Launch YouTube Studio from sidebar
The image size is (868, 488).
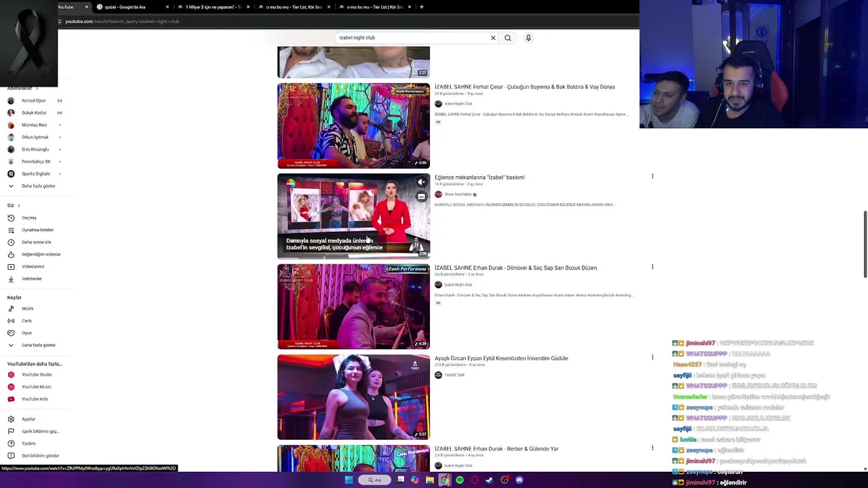pyautogui.click(x=36, y=374)
